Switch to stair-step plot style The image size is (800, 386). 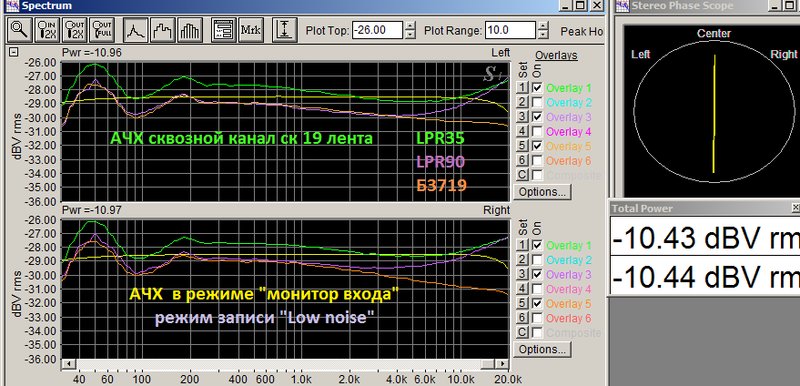click(x=164, y=30)
